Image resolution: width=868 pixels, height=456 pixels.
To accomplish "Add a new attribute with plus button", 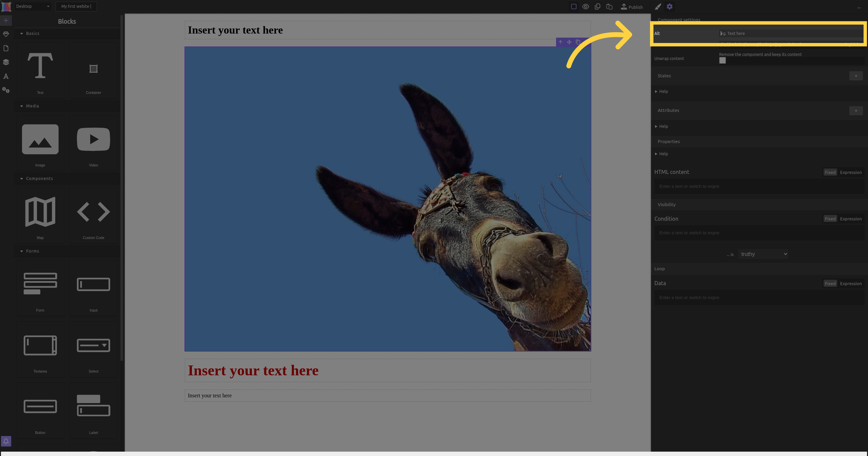I will pos(856,111).
